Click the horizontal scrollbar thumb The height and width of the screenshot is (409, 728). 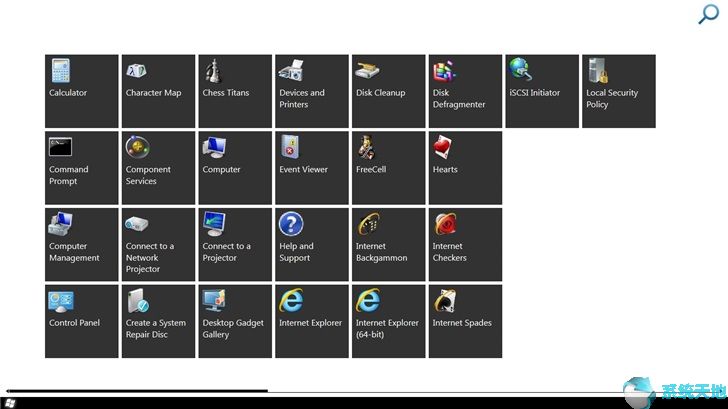[x=137, y=391]
